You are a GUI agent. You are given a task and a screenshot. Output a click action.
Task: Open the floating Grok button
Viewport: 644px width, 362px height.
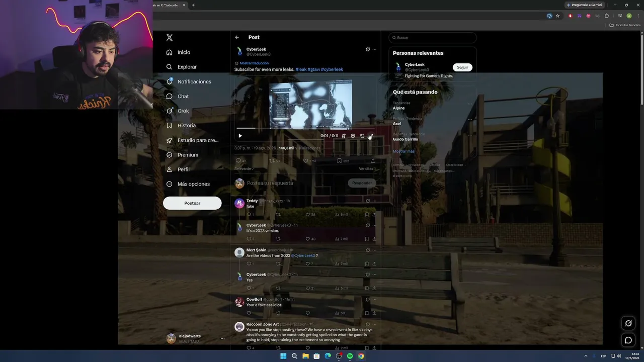(x=628, y=323)
